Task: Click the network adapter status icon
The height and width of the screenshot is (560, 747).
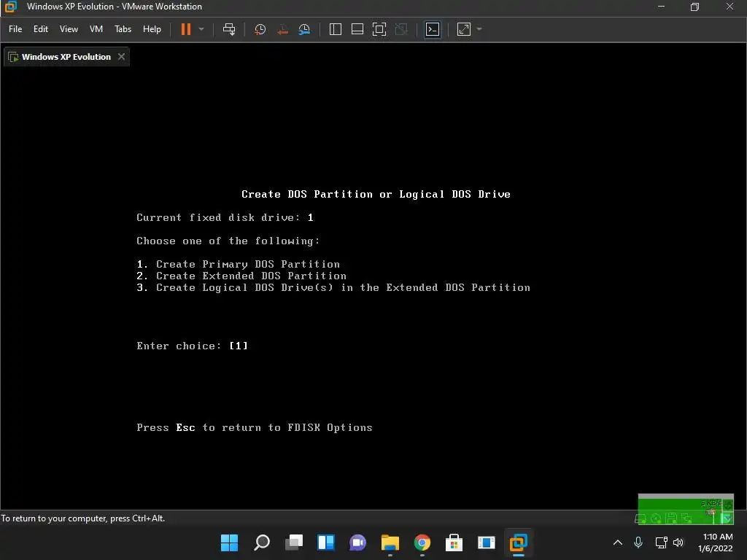Action: coord(686,518)
